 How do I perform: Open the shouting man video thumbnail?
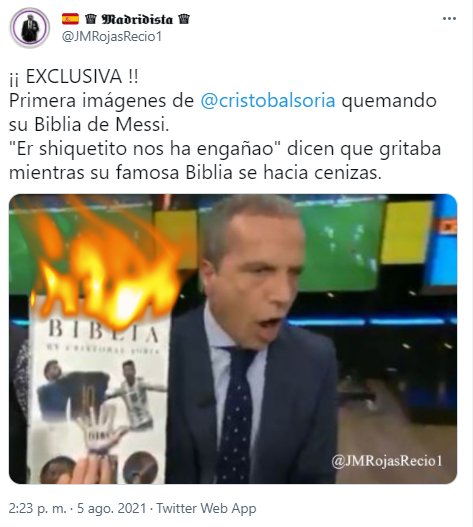pyautogui.click(x=233, y=339)
